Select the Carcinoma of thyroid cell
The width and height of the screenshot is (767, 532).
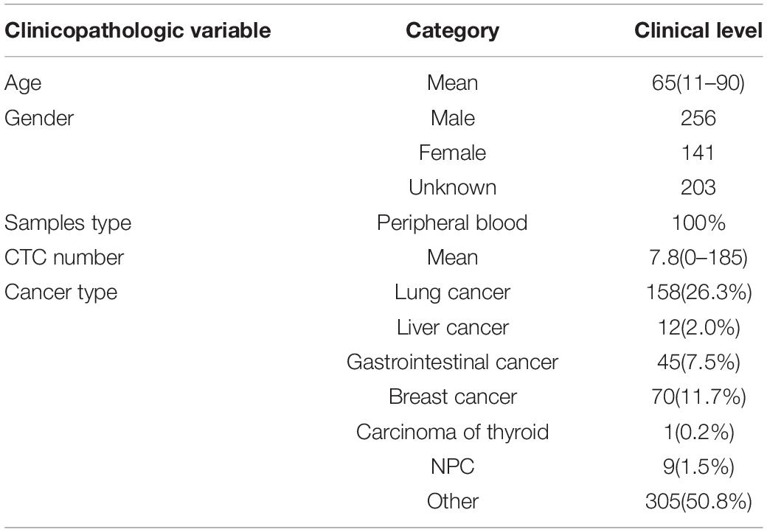[453, 433]
